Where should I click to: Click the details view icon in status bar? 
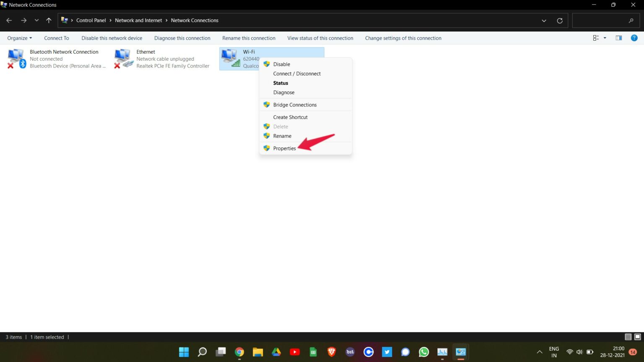628,337
